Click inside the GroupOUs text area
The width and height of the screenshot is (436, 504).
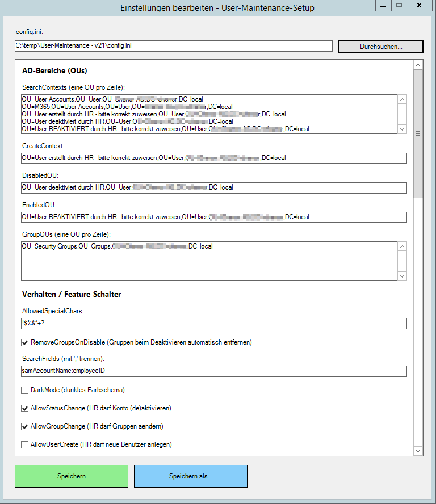[x=209, y=261]
